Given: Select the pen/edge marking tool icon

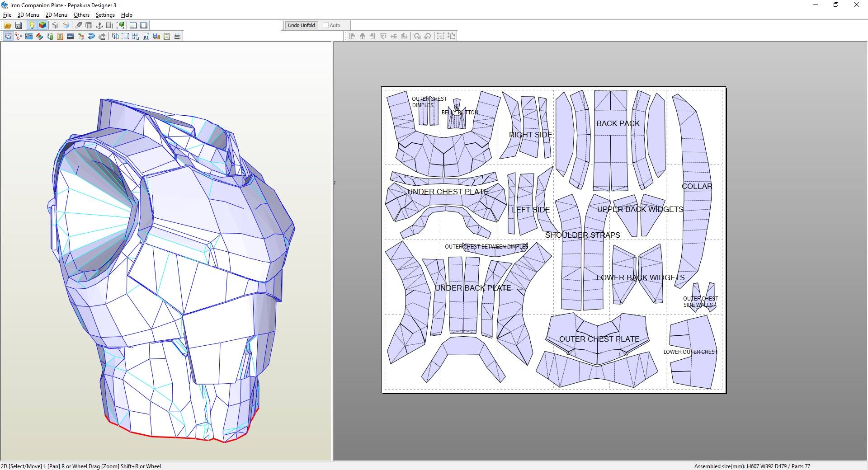Looking at the screenshot, I should tap(79, 25).
